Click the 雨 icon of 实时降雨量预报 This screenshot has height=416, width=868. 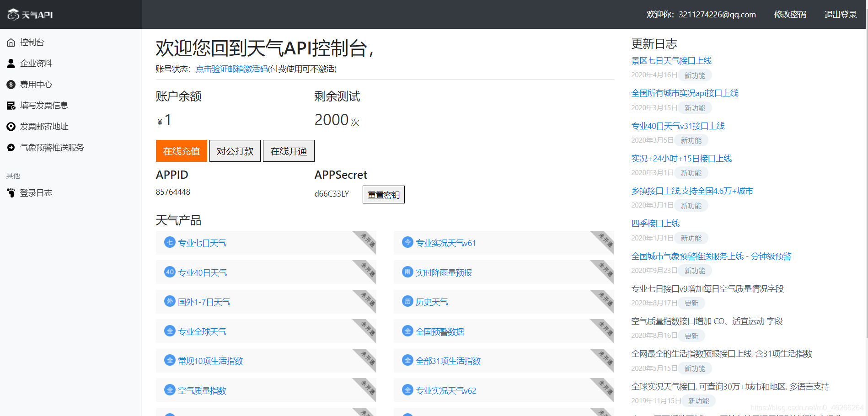pos(407,272)
